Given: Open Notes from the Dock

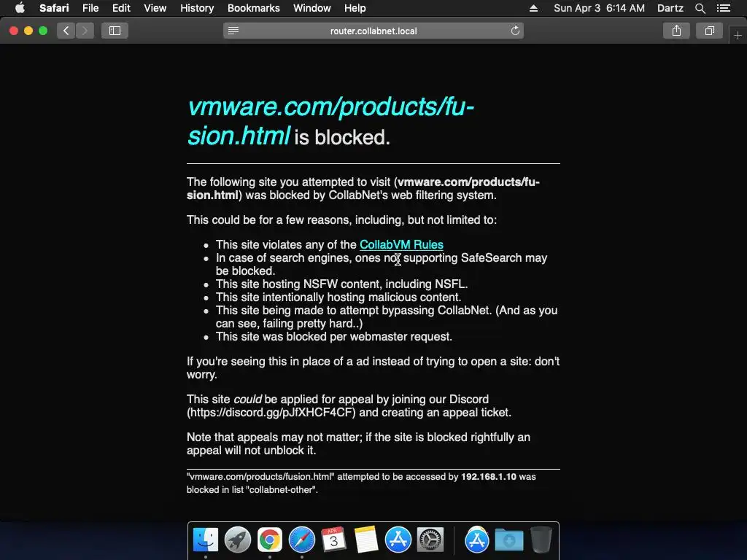Looking at the screenshot, I should 366,540.
